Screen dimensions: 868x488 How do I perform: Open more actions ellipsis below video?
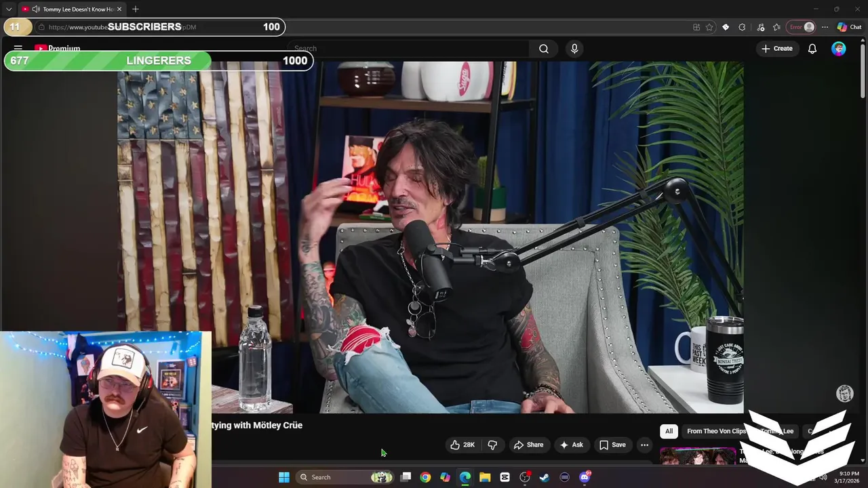tap(644, 445)
